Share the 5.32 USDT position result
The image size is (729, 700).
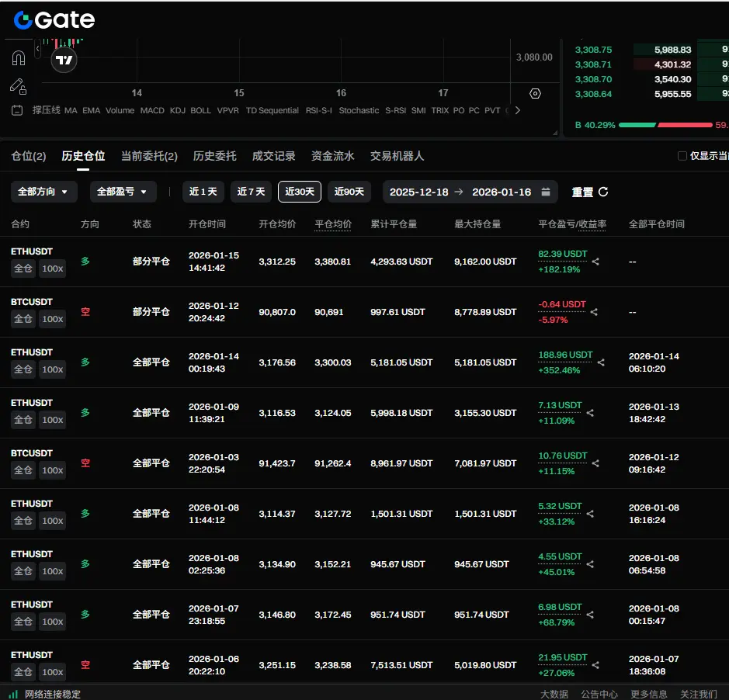coord(591,514)
